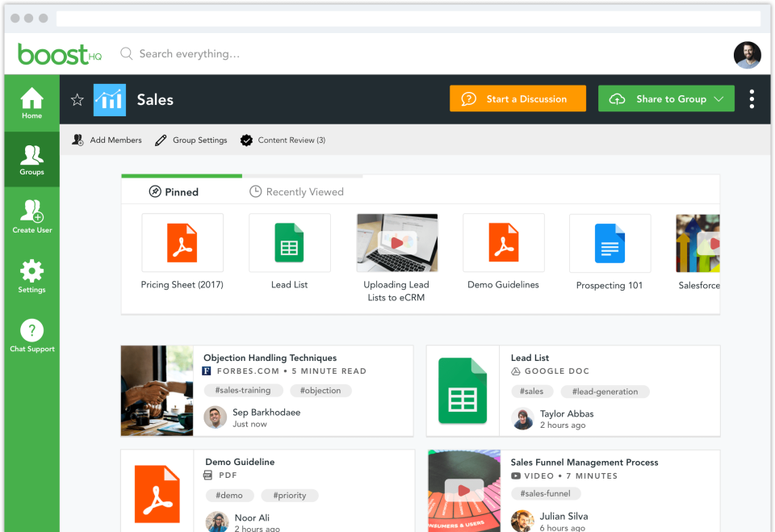Toggle the star to favorite the Sales group

[x=77, y=98]
